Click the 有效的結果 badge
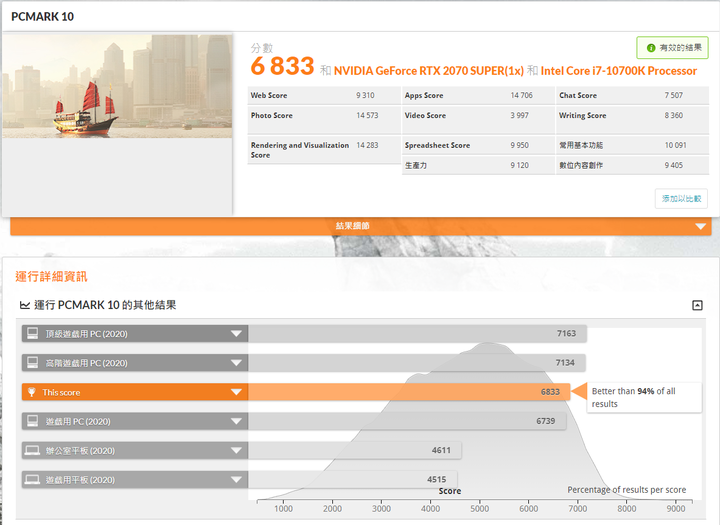Screen dimensions: 720x525 coord(673,48)
